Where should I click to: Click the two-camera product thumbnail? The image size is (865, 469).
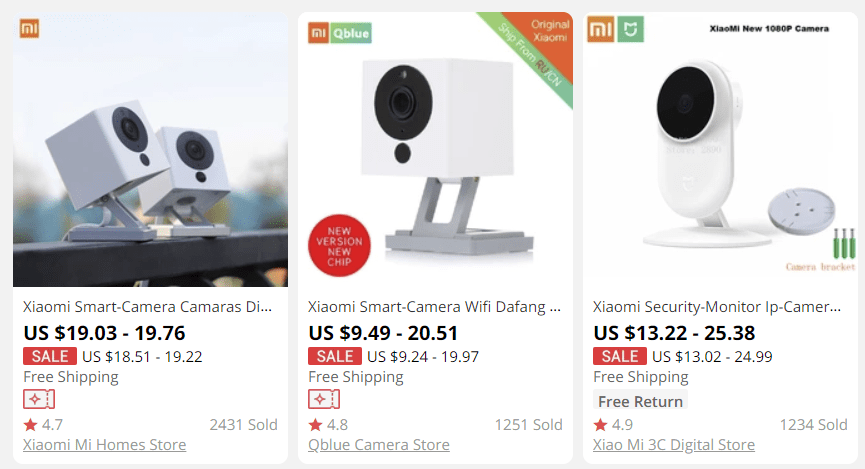150,150
